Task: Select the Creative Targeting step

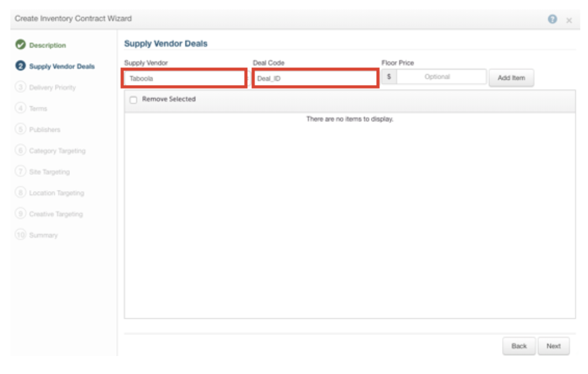Action: point(56,214)
